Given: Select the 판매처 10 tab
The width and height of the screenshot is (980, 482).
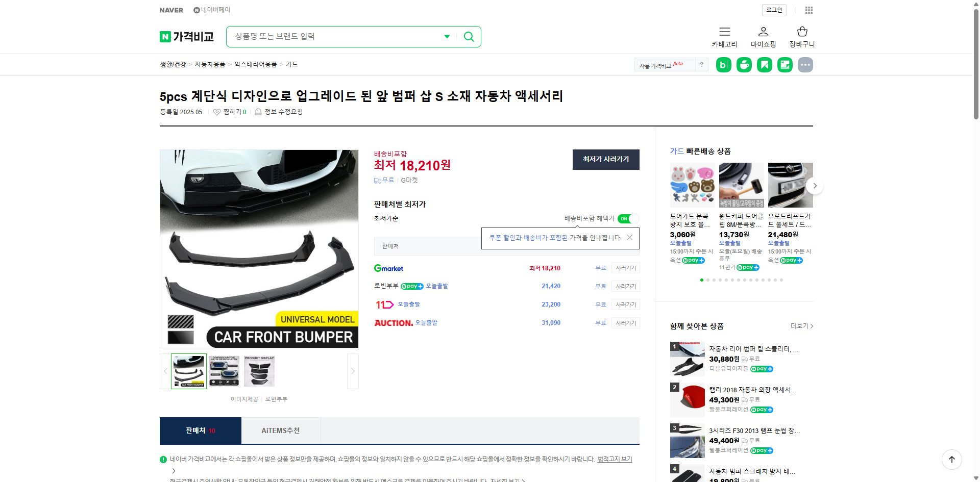Looking at the screenshot, I should coord(200,430).
